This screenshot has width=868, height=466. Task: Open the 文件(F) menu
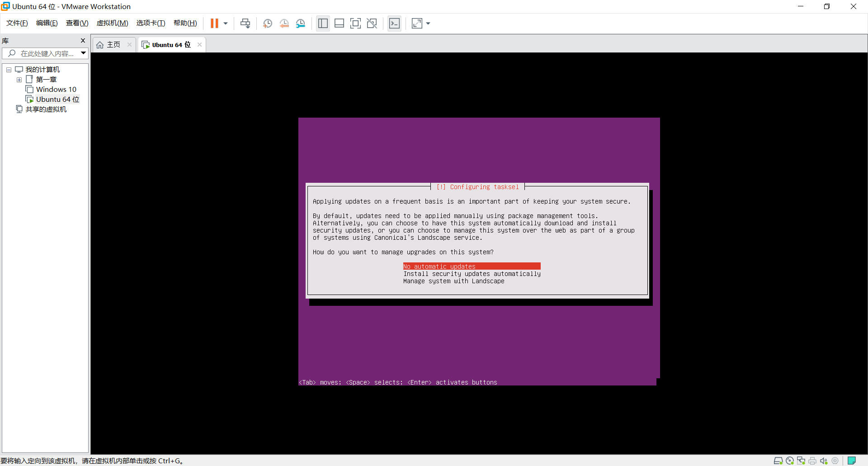pyautogui.click(x=17, y=23)
